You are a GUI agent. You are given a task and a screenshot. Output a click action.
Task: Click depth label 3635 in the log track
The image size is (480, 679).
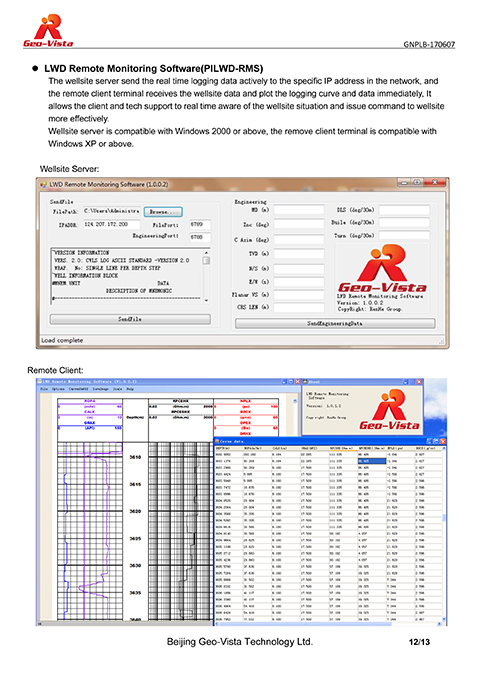pyautogui.click(x=136, y=593)
